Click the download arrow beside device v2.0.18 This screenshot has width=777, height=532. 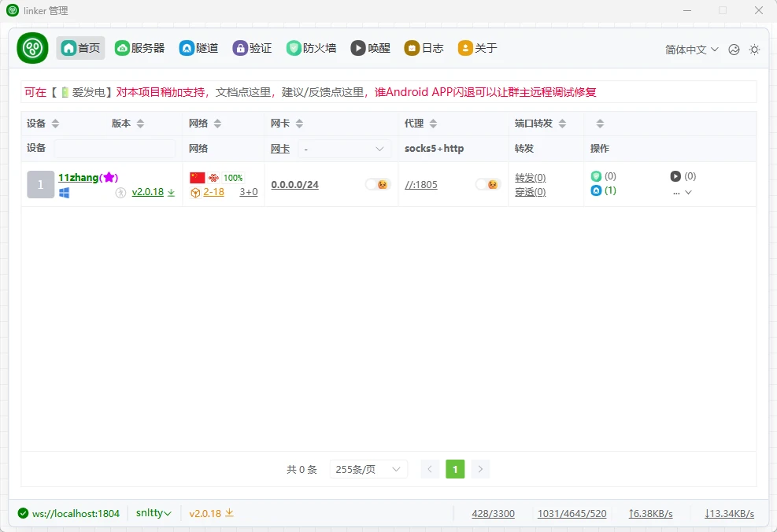tap(171, 193)
